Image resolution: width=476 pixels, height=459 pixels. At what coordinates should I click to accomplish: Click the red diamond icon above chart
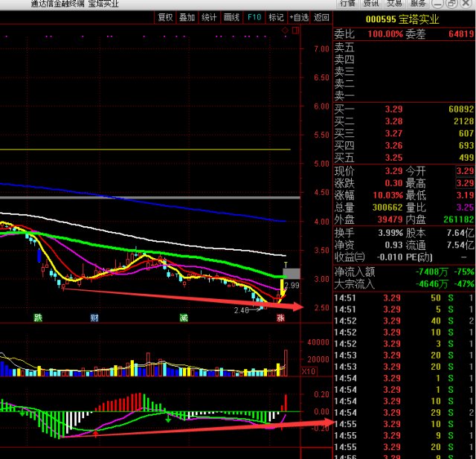[x=285, y=30]
